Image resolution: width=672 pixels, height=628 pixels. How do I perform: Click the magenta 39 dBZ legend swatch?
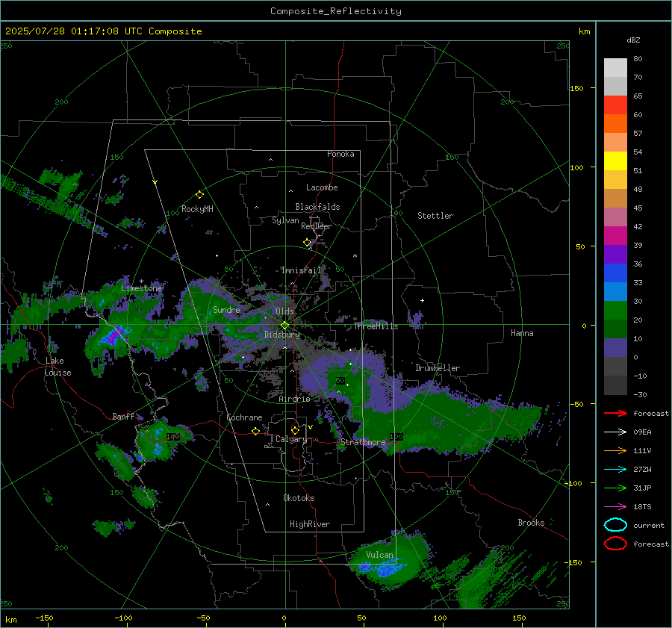pyautogui.click(x=615, y=235)
